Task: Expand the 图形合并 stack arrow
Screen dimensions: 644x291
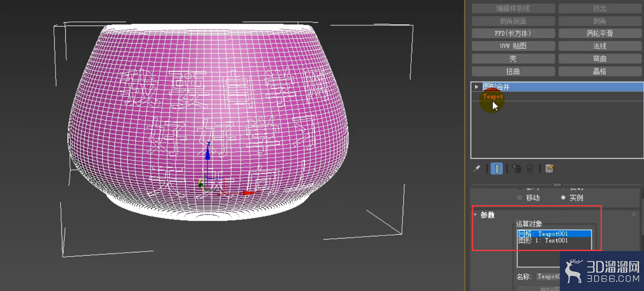Action: (x=476, y=87)
